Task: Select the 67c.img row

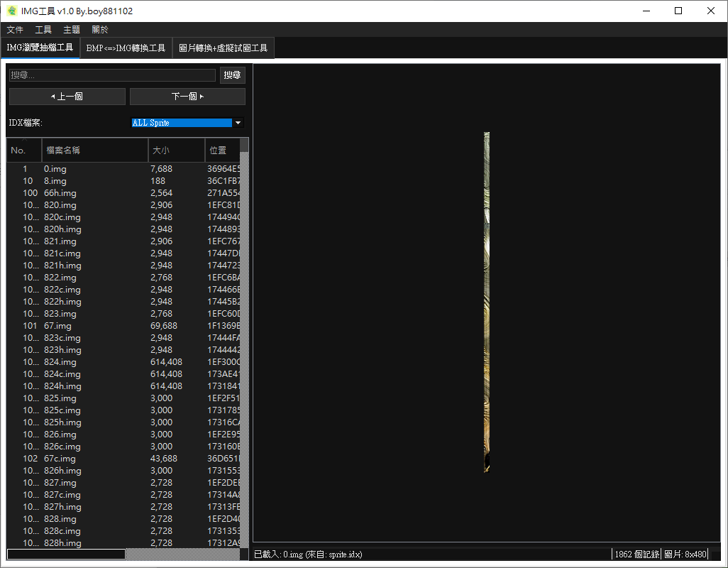Action: tap(124, 459)
